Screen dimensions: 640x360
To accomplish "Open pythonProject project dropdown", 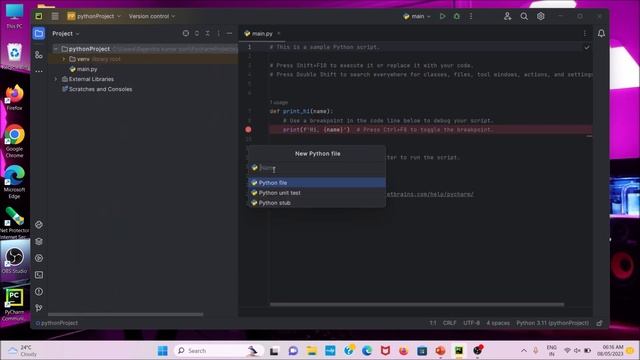I will click(94, 16).
